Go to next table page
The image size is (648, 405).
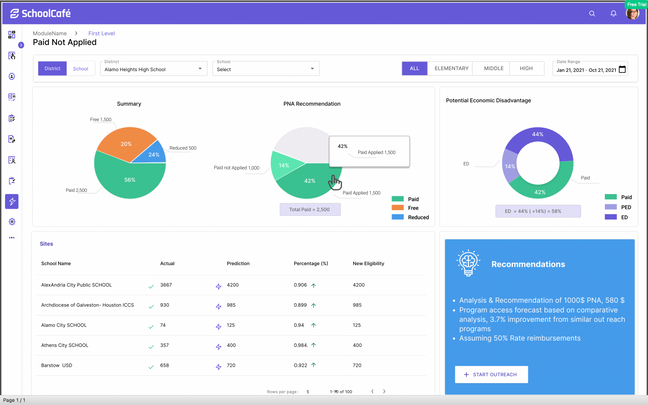(384, 391)
